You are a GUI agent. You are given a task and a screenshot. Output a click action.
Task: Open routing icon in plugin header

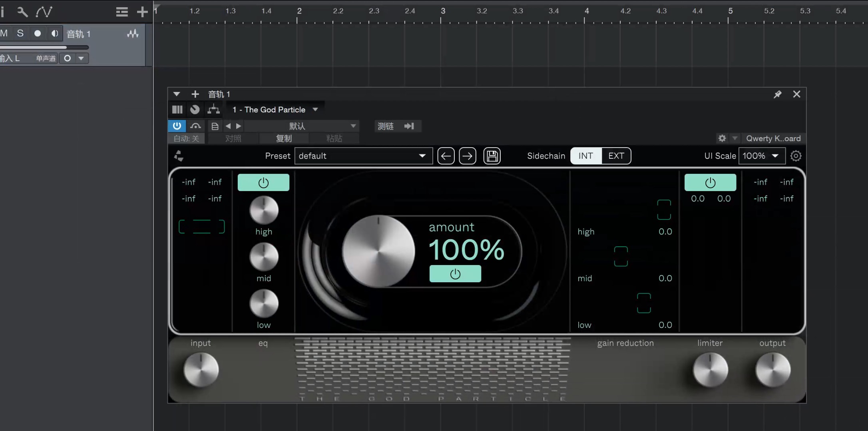(213, 110)
